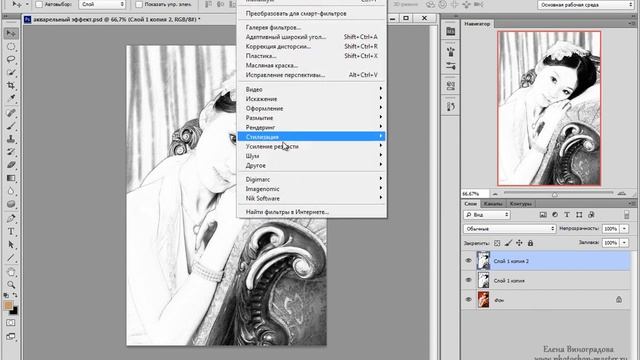
Task: Open the fill (Заливка) slider arrow
Action: click(x=624, y=242)
